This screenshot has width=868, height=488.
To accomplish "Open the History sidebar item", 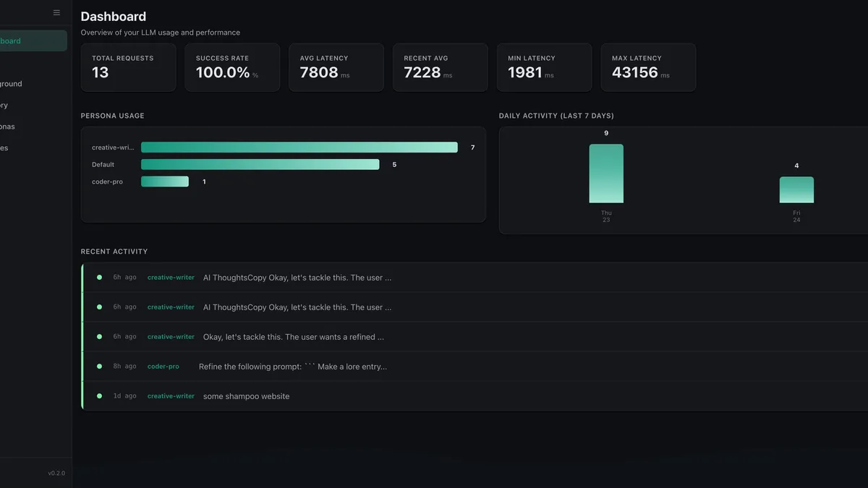I will [33, 105].
